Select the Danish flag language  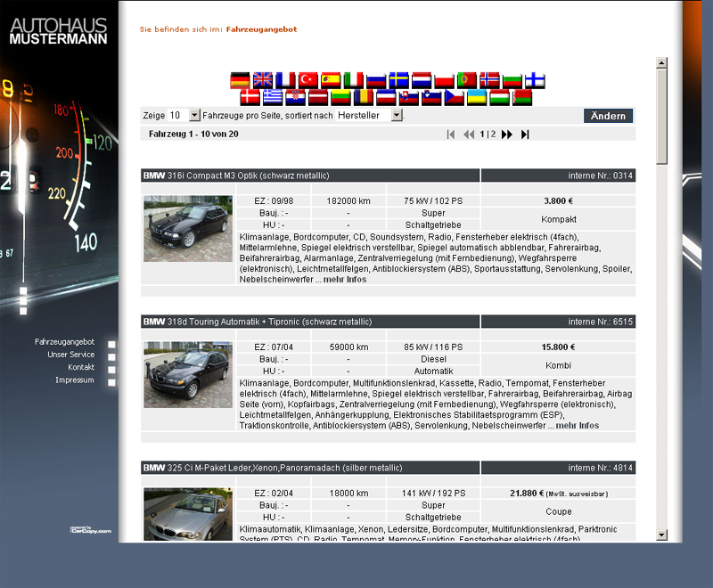click(x=250, y=97)
